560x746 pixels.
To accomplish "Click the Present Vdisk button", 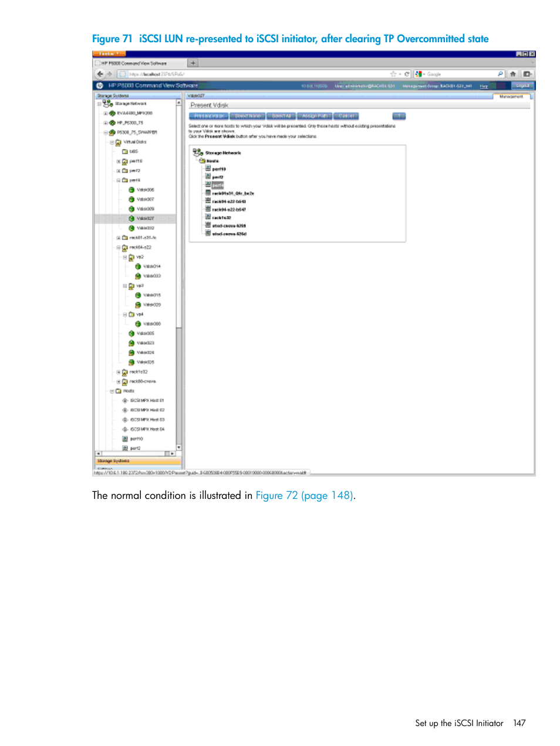I will pyautogui.click(x=210, y=116).
